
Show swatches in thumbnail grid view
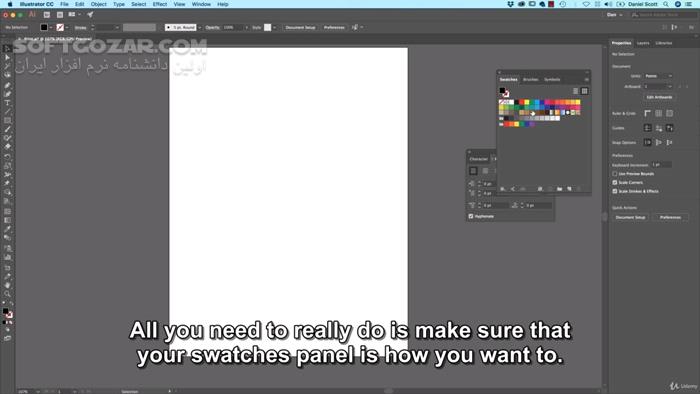click(x=584, y=91)
